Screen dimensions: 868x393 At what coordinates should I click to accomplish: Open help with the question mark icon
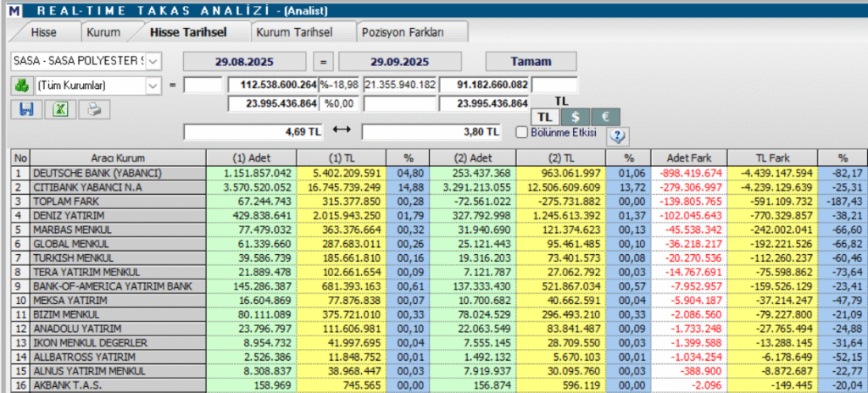(x=616, y=135)
